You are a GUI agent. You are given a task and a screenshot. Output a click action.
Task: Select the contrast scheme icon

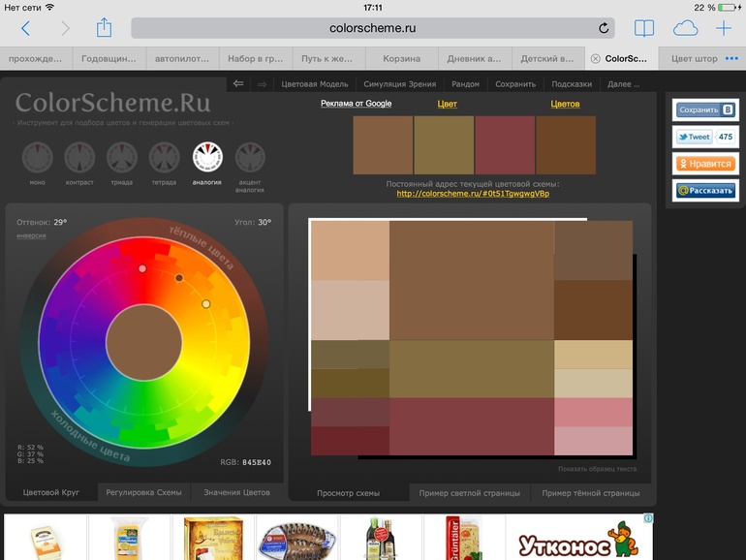point(79,158)
